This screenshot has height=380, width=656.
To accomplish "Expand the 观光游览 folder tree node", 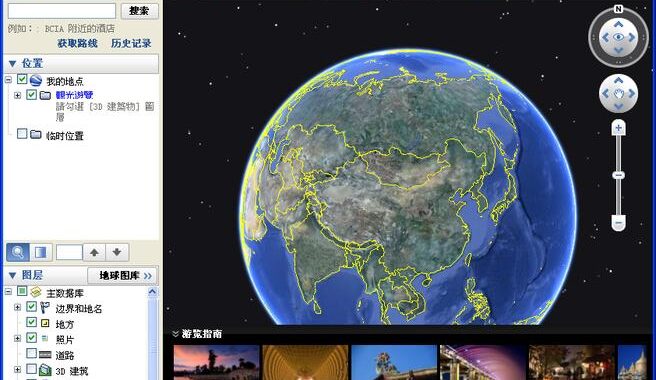I will [17, 95].
